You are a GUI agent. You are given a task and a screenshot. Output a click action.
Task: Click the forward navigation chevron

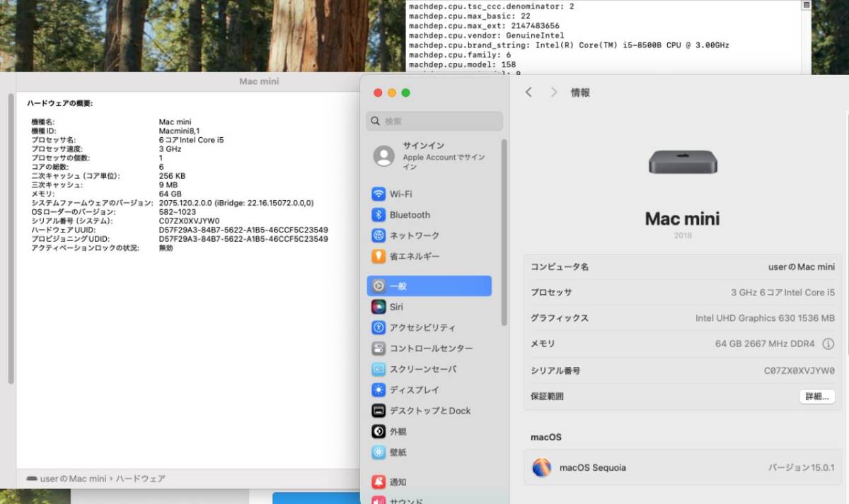553,92
